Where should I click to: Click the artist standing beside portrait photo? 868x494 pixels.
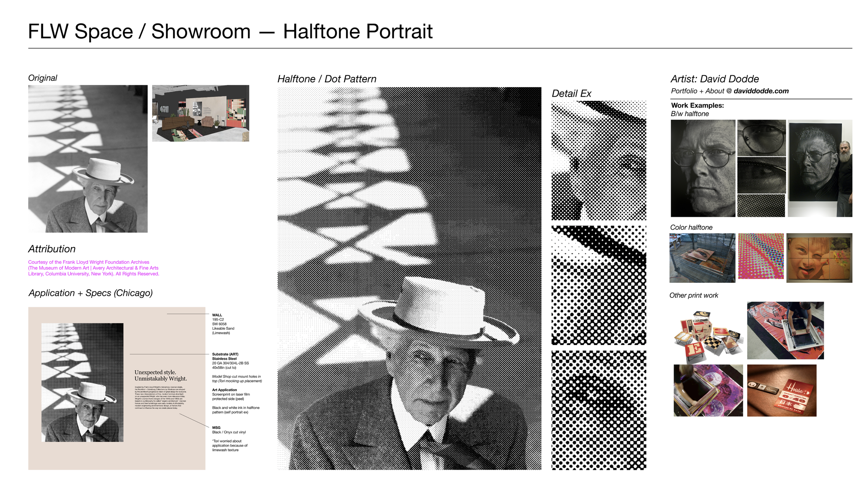[819, 168]
